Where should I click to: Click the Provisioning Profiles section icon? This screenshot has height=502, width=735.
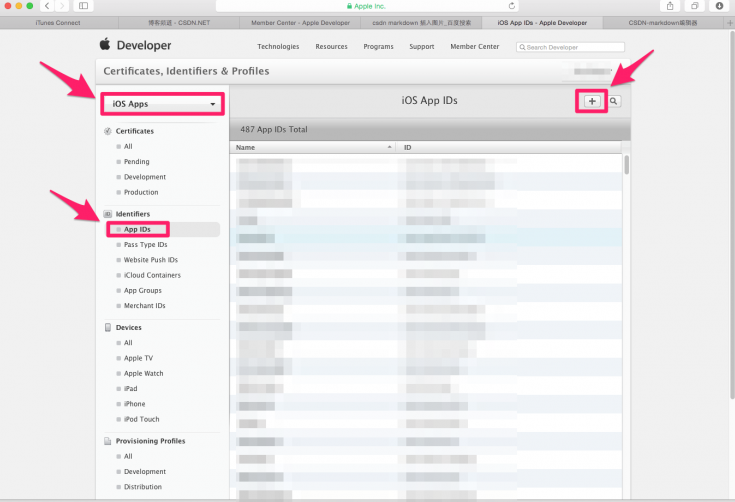click(x=108, y=441)
